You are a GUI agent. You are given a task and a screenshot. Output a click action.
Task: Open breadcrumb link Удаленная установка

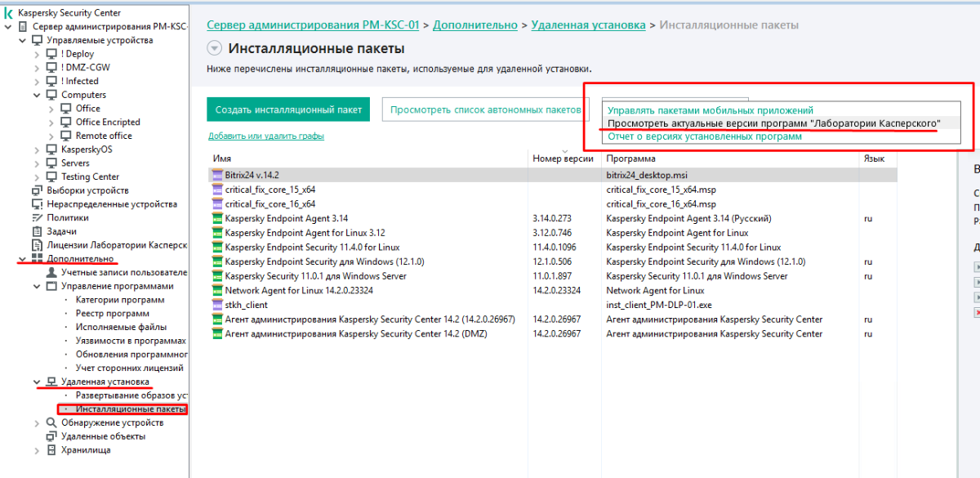[x=588, y=25]
